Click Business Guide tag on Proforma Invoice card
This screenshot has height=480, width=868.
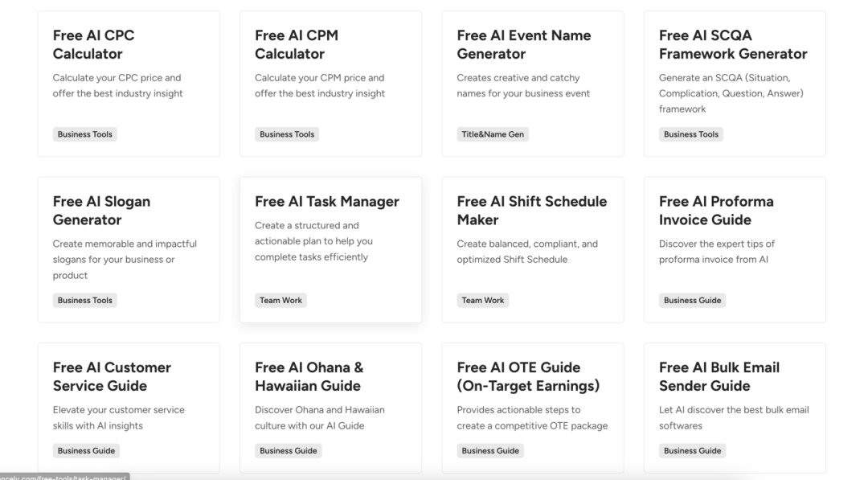(x=692, y=301)
